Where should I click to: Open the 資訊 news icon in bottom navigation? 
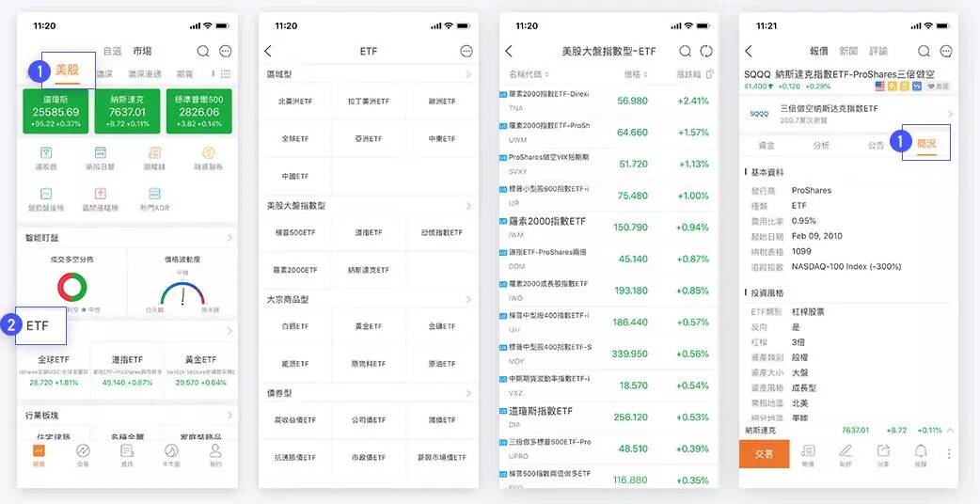(x=128, y=451)
